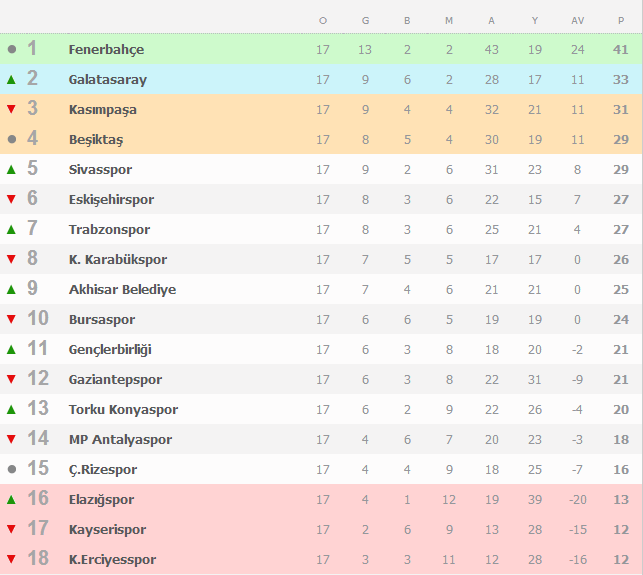Click the AV goal difference column header

[x=577, y=21]
